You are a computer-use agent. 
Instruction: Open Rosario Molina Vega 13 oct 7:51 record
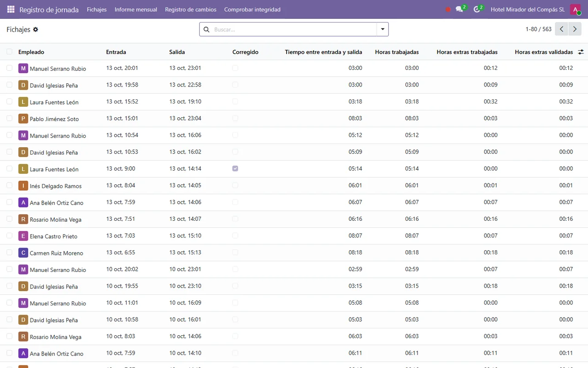tap(294, 219)
